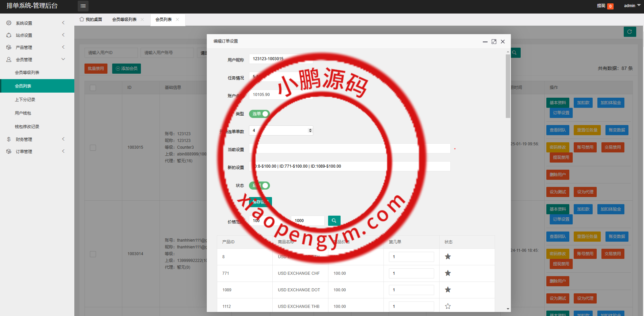The width and height of the screenshot is (644, 316).
Task: Click 设为代理 for member 1003014
Action: pyautogui.click(x=585, y=298)
